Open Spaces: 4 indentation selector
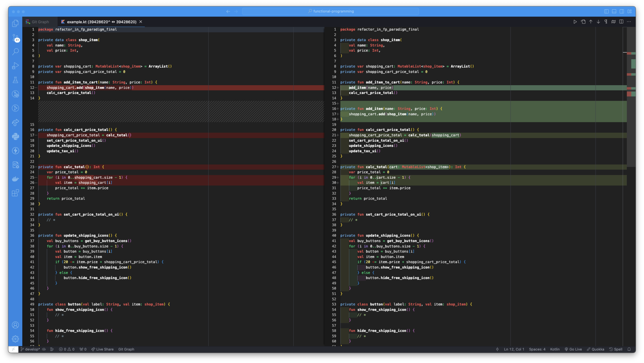 click(x=537, y=349)
